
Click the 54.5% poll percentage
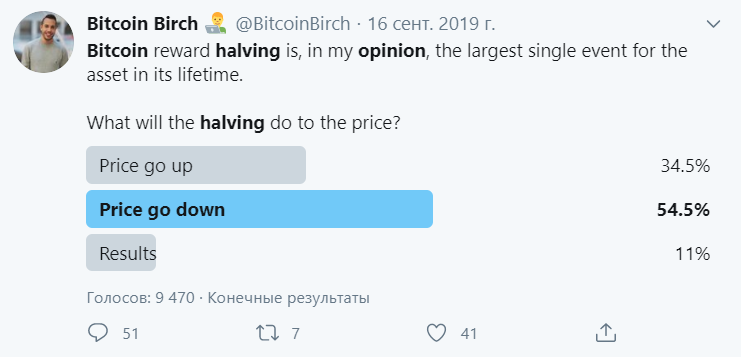[683, 210]
